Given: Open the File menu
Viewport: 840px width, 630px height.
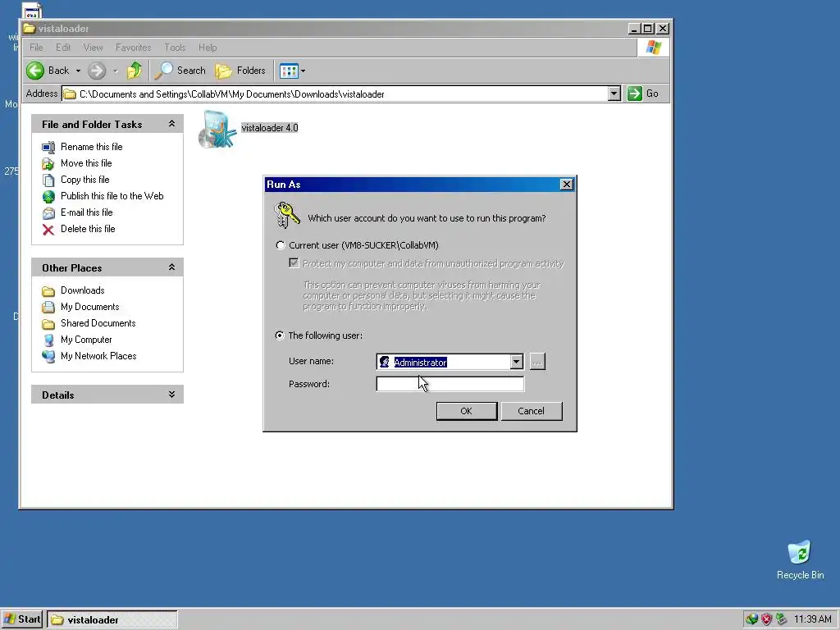Looking at the screenshot, I should (x=36, y=47).
